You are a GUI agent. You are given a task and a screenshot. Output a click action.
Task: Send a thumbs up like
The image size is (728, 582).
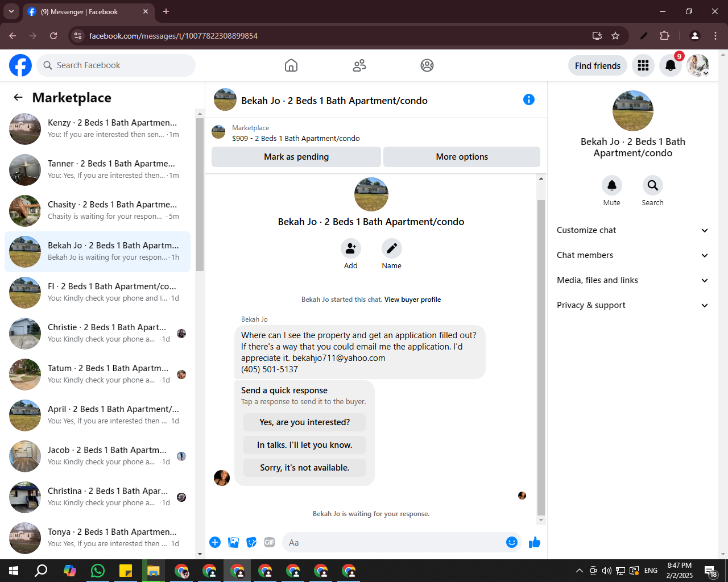pyautogui.click(x=535, y=542)
